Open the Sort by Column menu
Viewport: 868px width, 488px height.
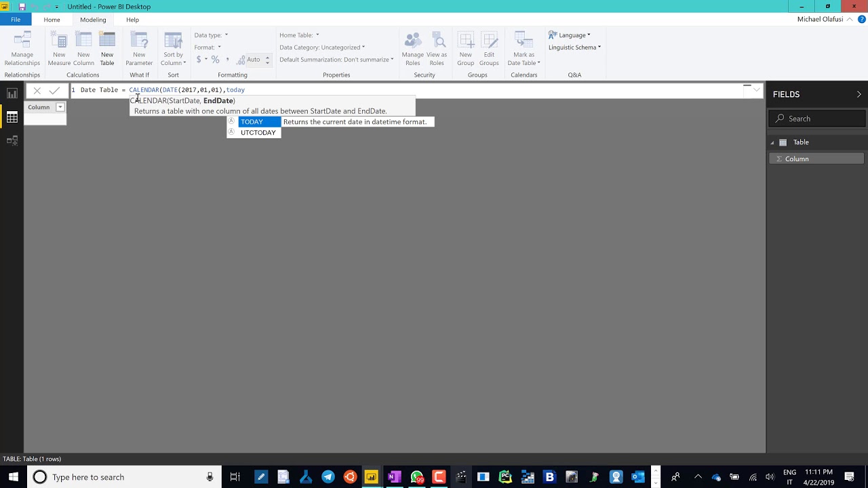click(174, 49)
